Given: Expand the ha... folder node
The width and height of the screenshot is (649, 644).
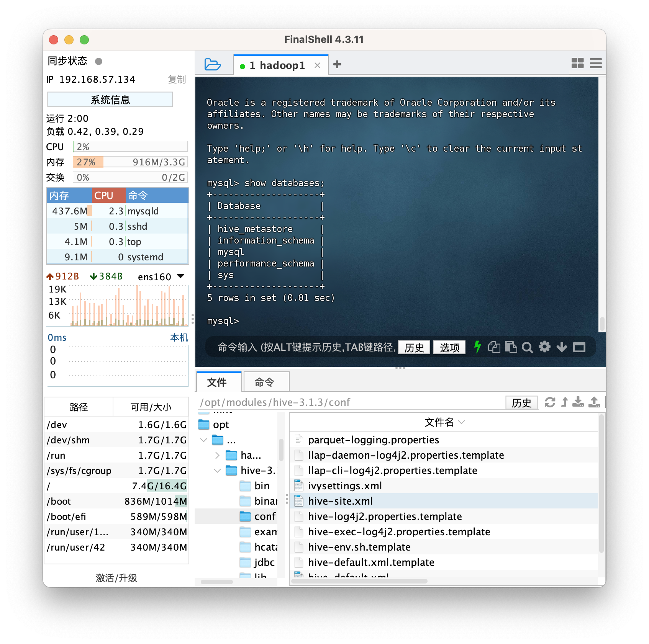Looking at the screenshot, I should click(x=217, y=455).
